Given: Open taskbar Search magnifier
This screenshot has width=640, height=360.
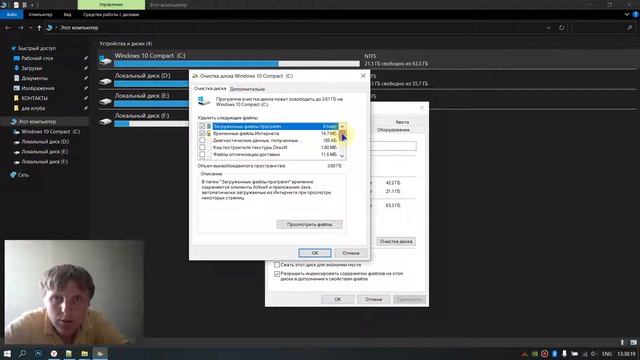Looking at the screenshot, I should click(22, 353).
